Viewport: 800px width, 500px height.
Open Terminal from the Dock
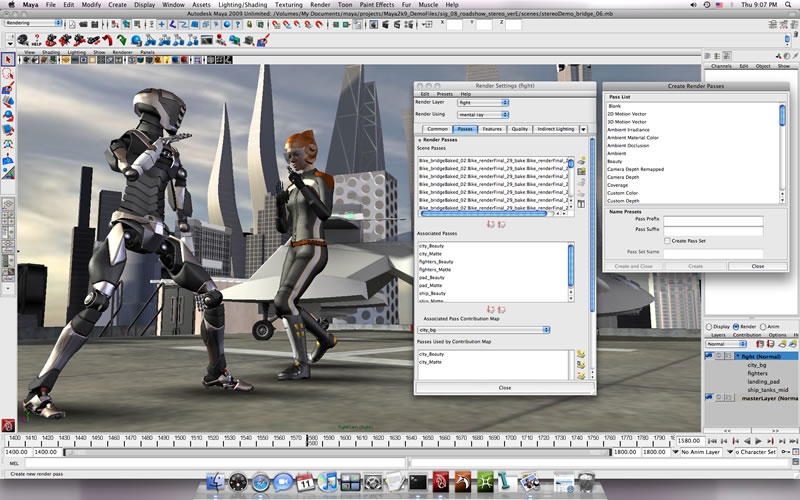click(417, 482)
